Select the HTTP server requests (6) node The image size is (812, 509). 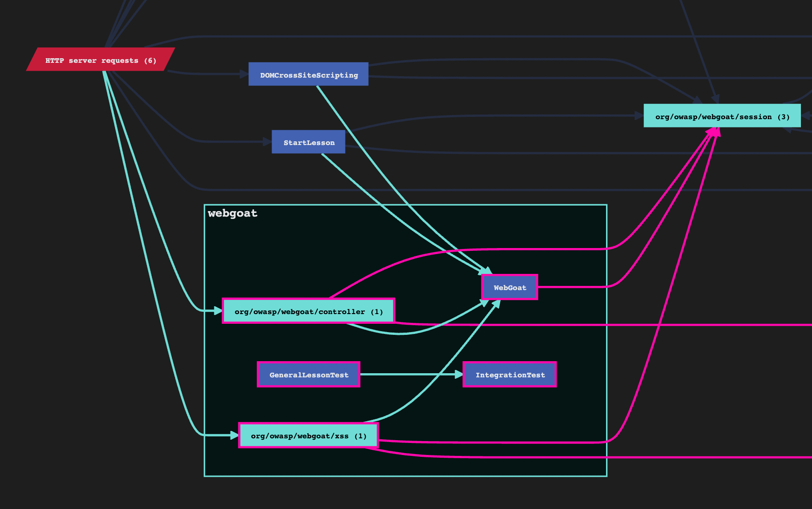tap(101, 60)
